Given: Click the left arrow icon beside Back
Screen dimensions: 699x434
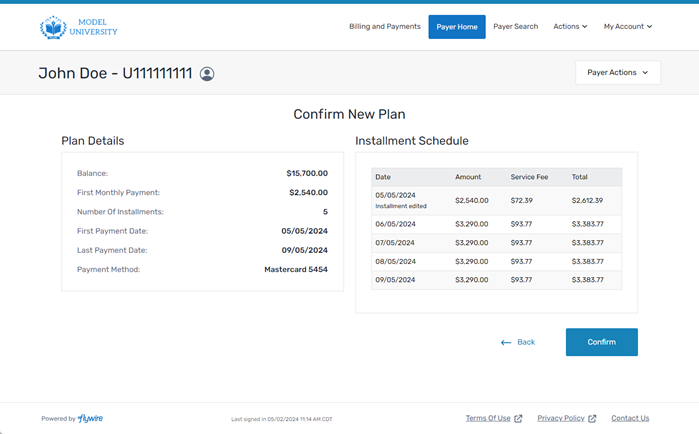Looking at the screenshot, I should [x=506, y=343].
